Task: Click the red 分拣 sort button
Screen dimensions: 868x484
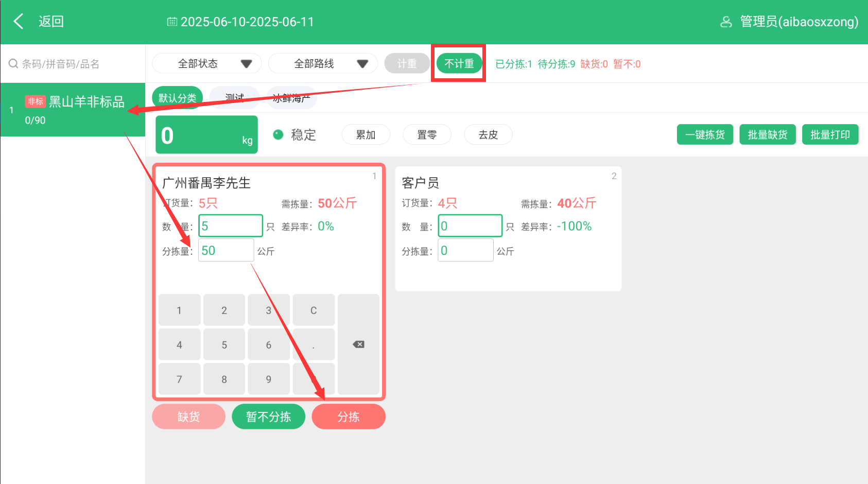Action: (x=348, y=417)
